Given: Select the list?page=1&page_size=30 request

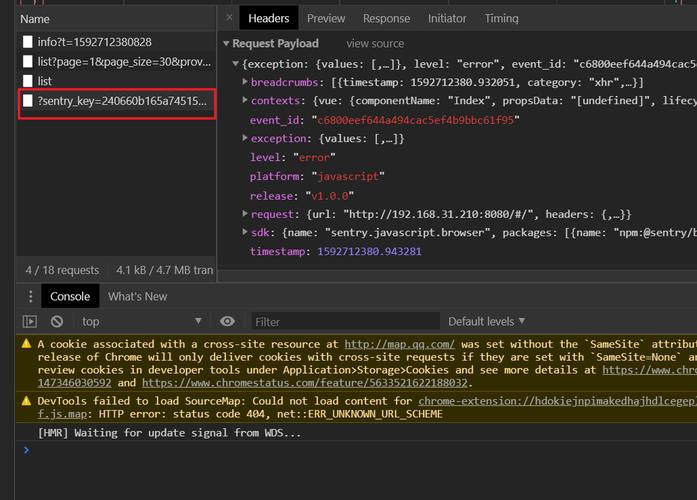Looking at the screenshot, I should click(x=116, y=61).
